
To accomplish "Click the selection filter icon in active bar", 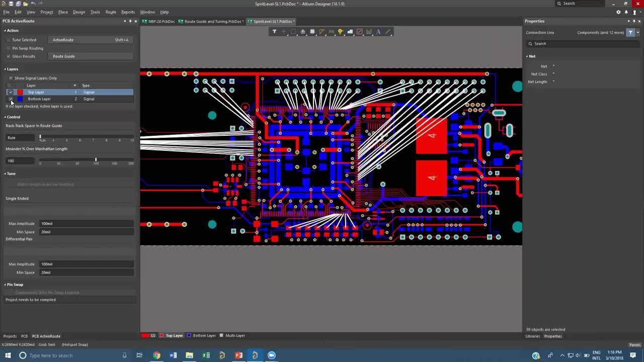I will coord(274,32).
